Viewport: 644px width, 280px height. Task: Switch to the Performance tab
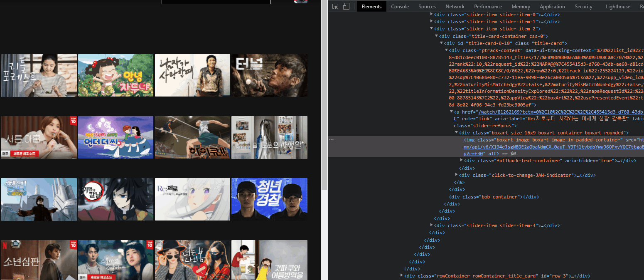[x=488, y=6]
